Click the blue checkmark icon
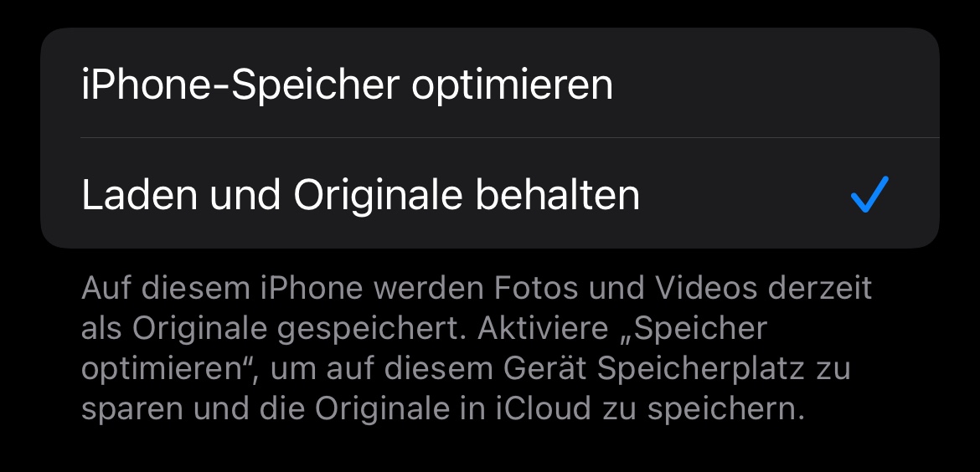 869,194
